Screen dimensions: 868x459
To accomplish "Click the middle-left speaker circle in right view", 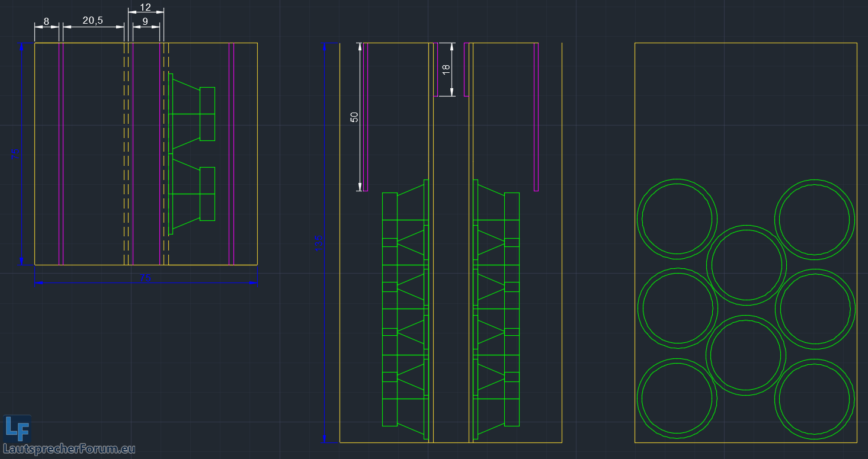I will 677,308.
